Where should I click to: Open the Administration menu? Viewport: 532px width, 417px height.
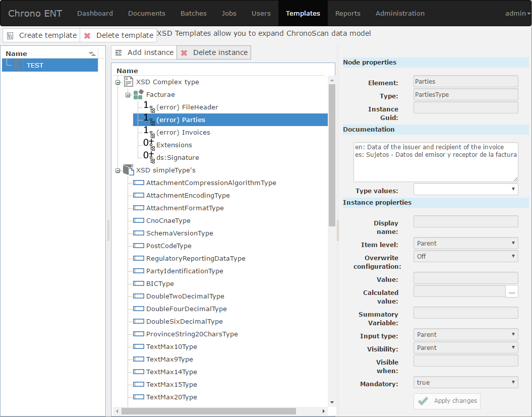400,13
